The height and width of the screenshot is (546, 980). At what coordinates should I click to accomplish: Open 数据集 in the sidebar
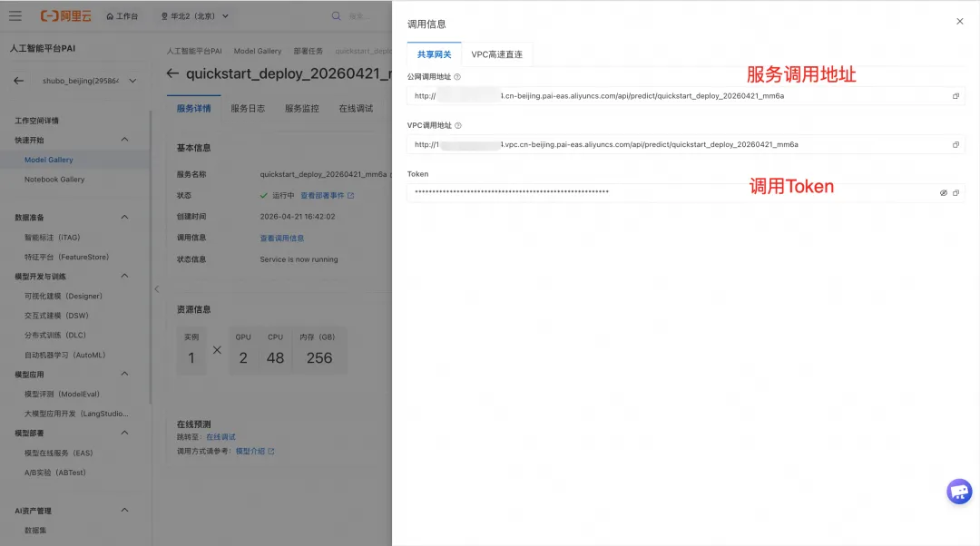pyautogui.click(x=35, y=531)
